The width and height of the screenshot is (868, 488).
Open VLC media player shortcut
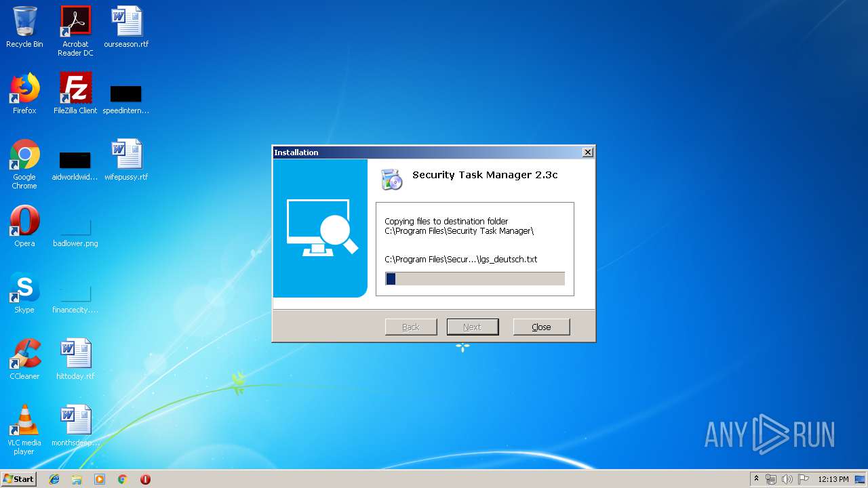pyautogui.click(x=24, y=430)
